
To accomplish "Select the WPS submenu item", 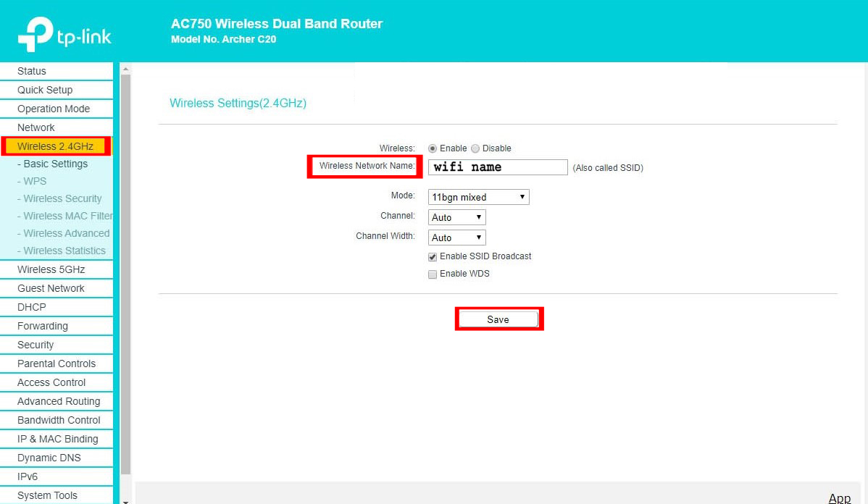I will click(x=35, y=181).
